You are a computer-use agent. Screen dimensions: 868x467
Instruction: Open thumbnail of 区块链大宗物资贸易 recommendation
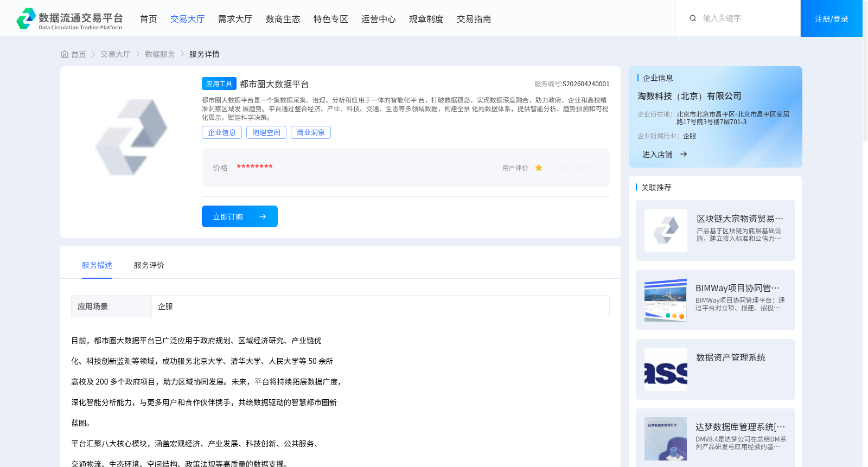point(666,231)
